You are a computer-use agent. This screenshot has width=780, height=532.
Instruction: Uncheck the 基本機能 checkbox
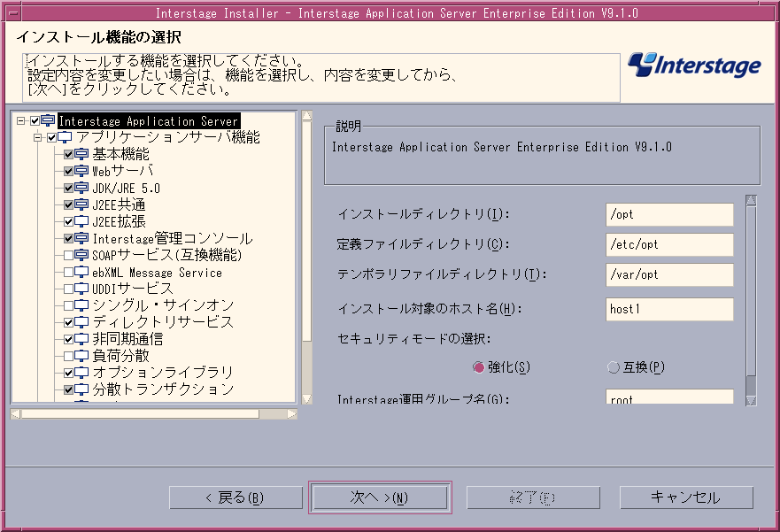(69, 155)
